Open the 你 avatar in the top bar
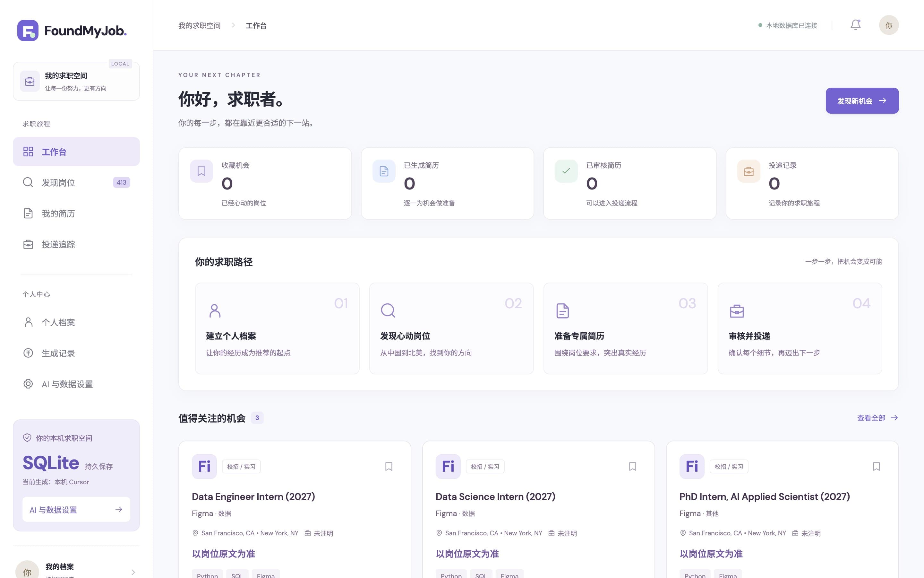Viewport: 924px width, 578px height. pos(888,25)
